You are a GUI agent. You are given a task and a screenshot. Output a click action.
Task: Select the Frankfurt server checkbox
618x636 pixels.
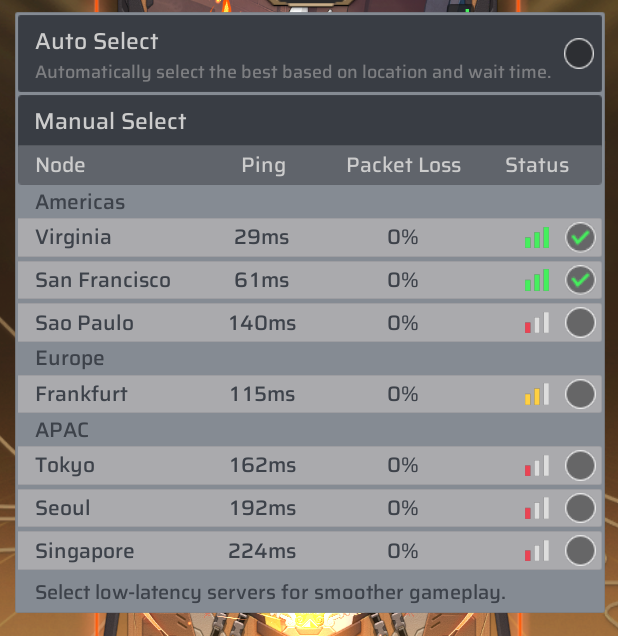point(580,394)
